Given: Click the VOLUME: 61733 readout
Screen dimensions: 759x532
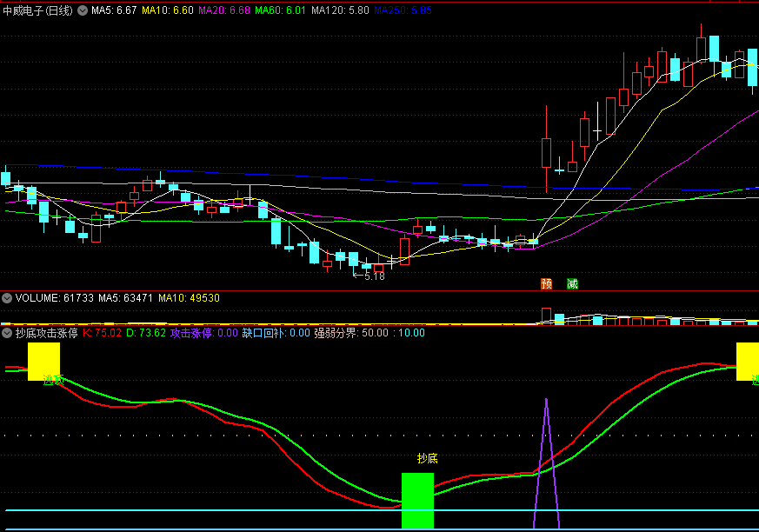Looking at the screenshot, I should (54, 298).
